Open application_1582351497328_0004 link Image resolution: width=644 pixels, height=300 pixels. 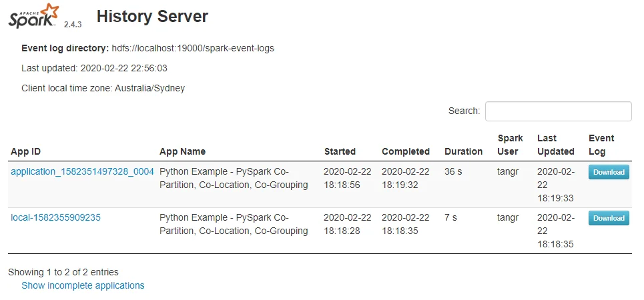(82, 171)
